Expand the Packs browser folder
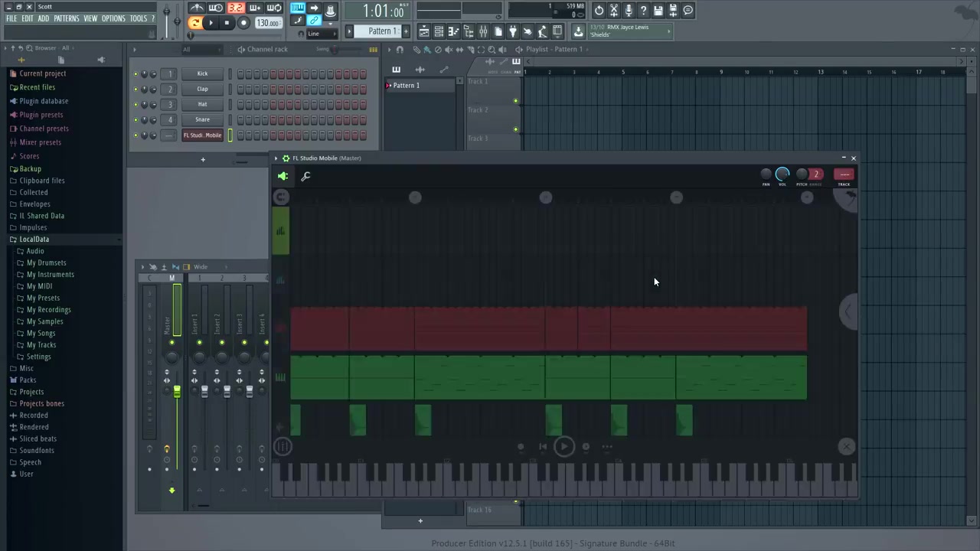The height and width of the screenshot is (551, 980). [28, 380]
